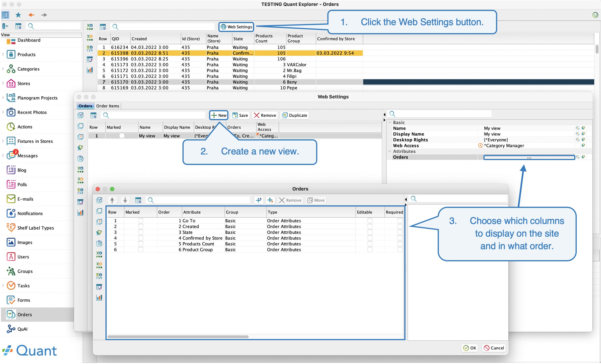Viewport: 601px width, 364px height.
Task: Expand the Recent Photos tree item
Action: point(3,112)
